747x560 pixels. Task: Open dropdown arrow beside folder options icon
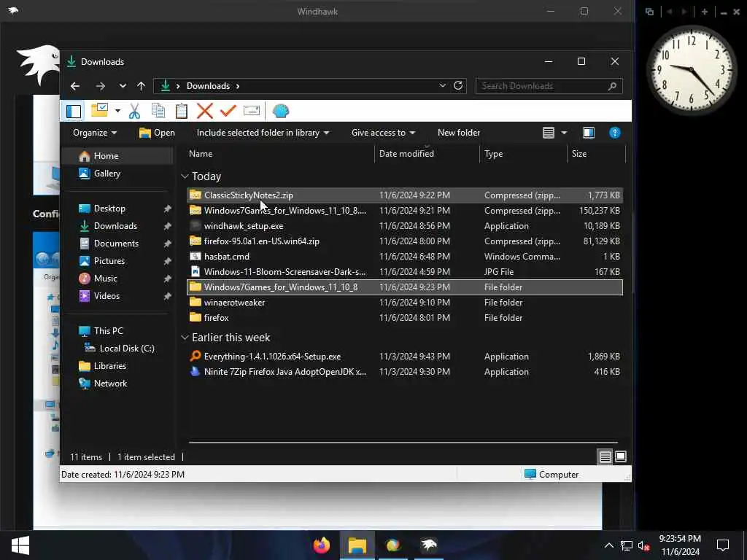click(x=117, y=111)
